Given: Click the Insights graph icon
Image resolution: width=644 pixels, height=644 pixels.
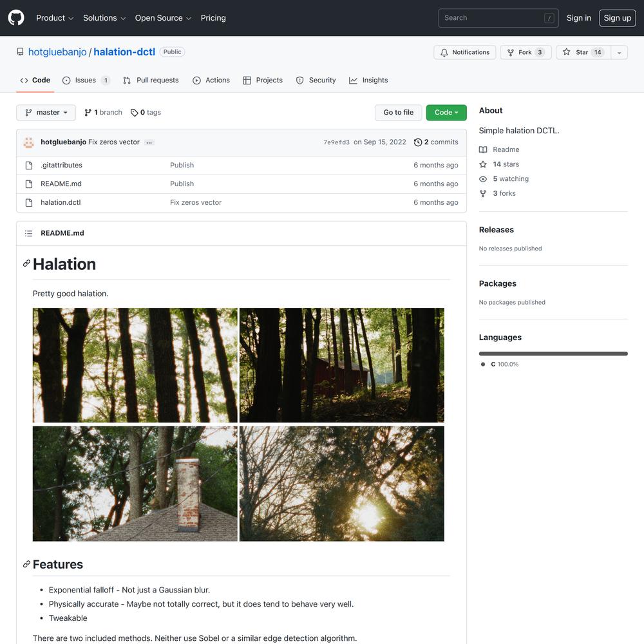Looking at the screenshot, I should [x=353, y=80].
